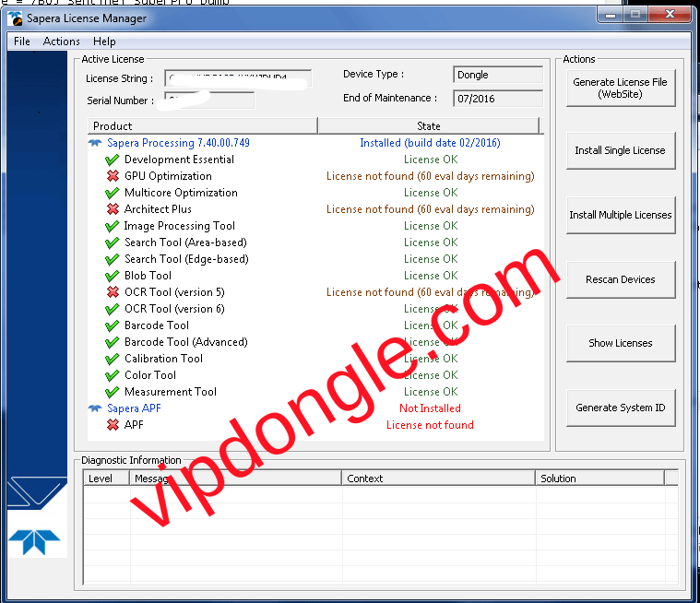This screenshot has height=603, width=700.
Task: Click the APF 'License not found' state
Action: click(x=430, y=425)
